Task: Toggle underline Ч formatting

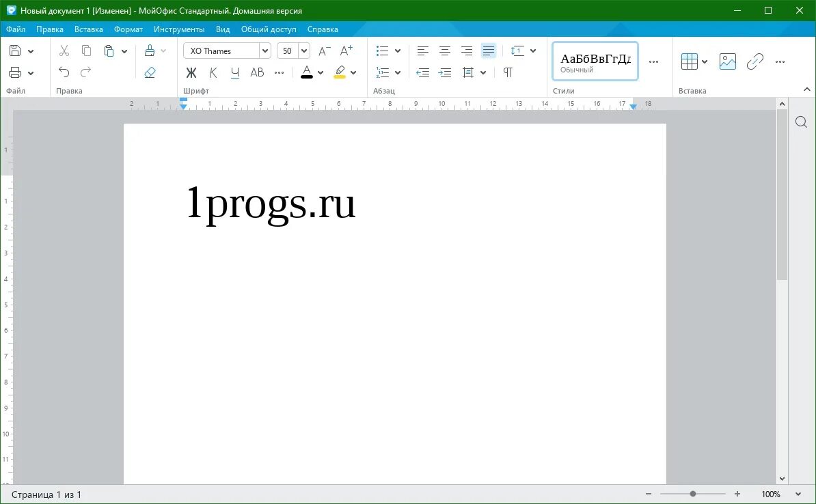Action: (234, 72)
